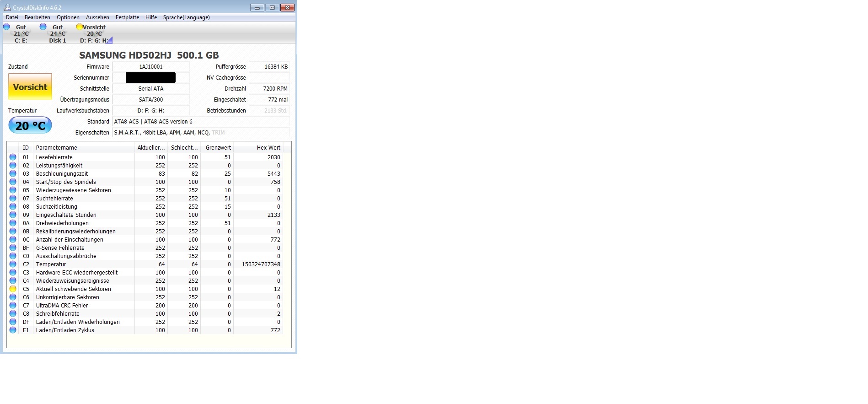Click status icon for Ausschaltungsabbrüche row
The image size is (868, 404).
click(x=13, y=256)
